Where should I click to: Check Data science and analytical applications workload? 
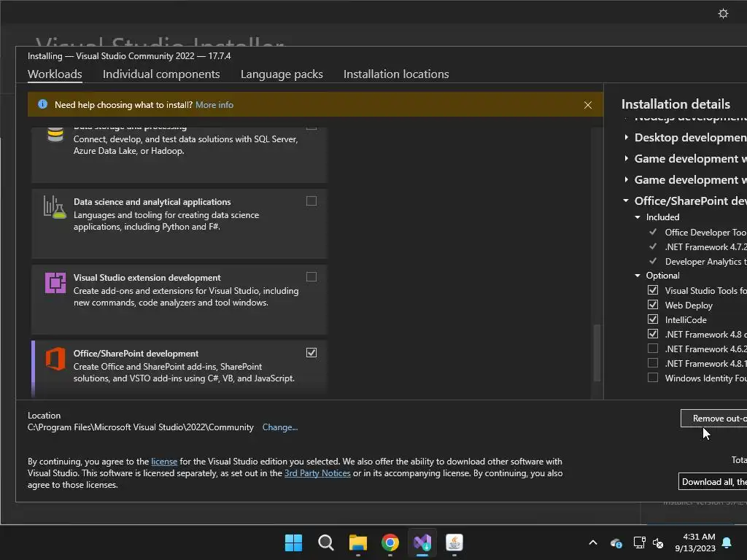[311, 201]
